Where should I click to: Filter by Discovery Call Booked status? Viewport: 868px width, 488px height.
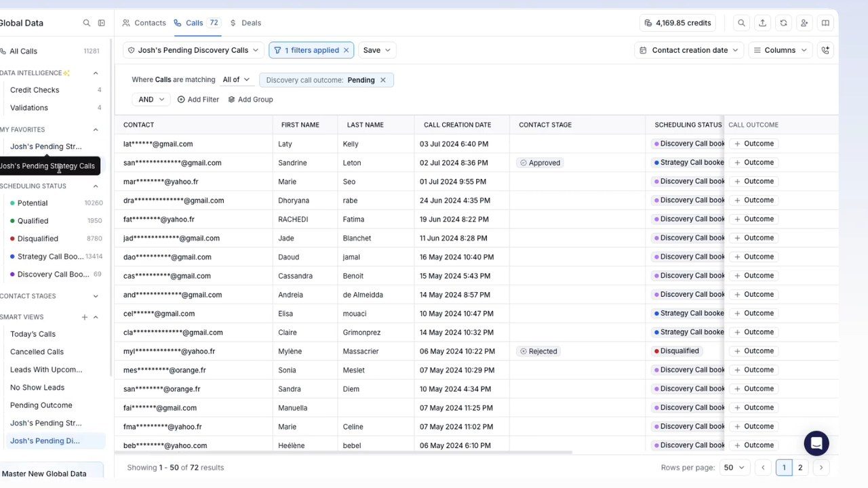click(x=53, y=274)
